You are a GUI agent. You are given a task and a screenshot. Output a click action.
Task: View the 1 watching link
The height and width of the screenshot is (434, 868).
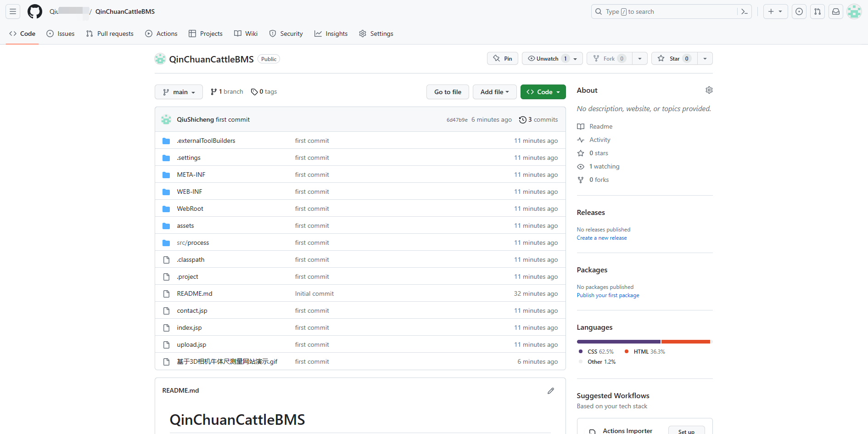coord(599,166)
